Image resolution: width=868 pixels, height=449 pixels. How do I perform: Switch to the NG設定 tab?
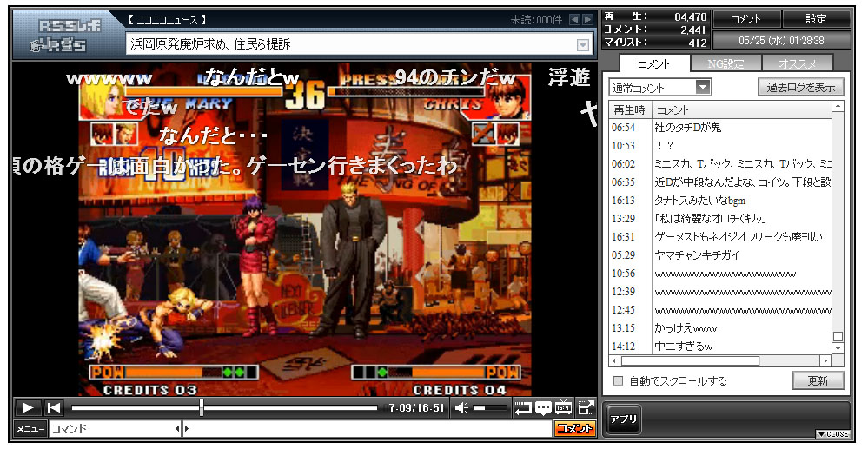point(726,64)
